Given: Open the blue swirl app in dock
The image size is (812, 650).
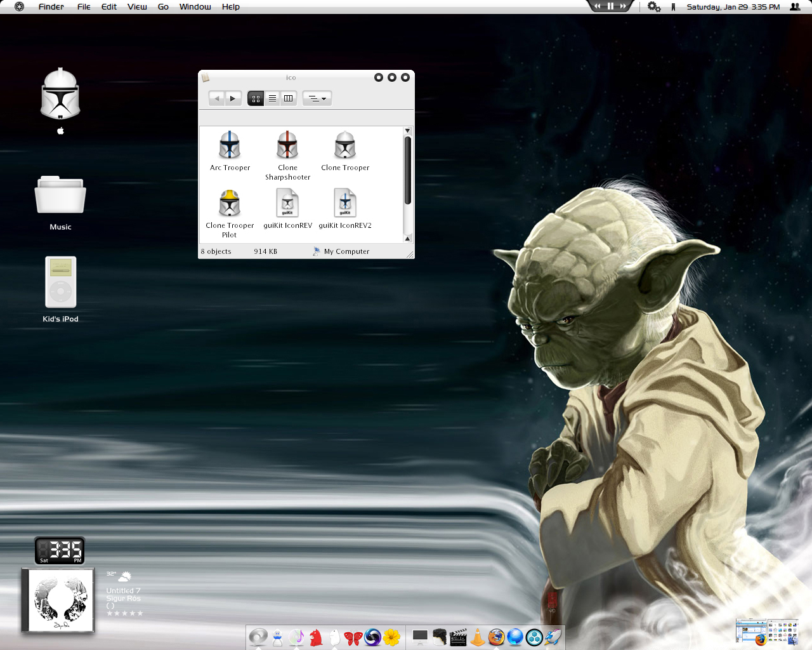Looking at the screenshot, I should (372, 637).
